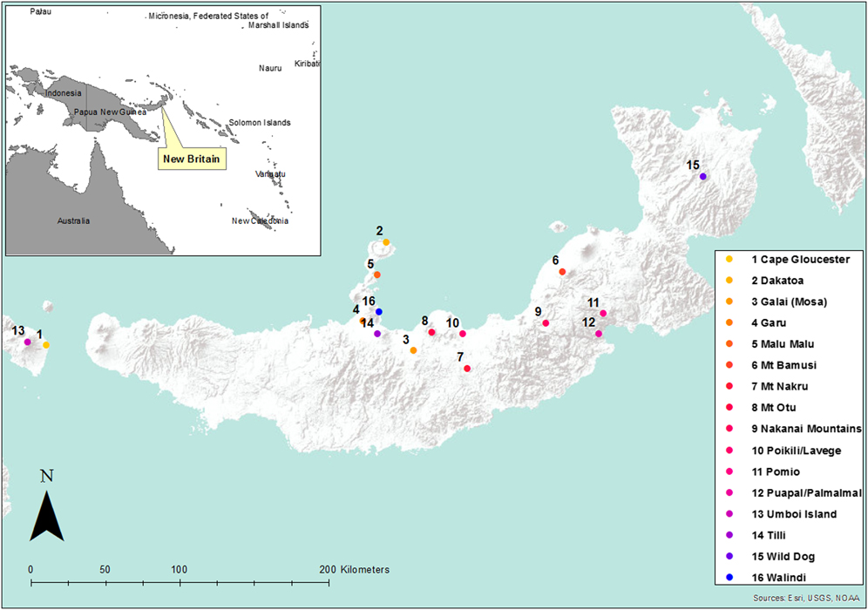Image resolution: width=868 pixels, height=610 pixels.
Task: Click the legend dot for Cape Gloucester
Action: [729, 260]
